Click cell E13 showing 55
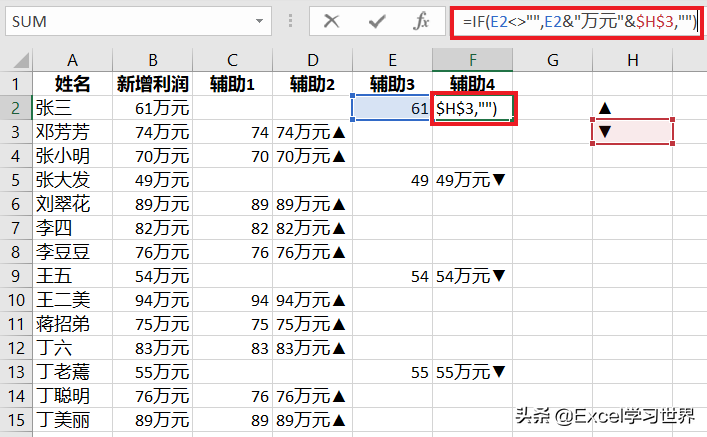The width and height of the screenshot is (707, 437). (x=392, y=372)
